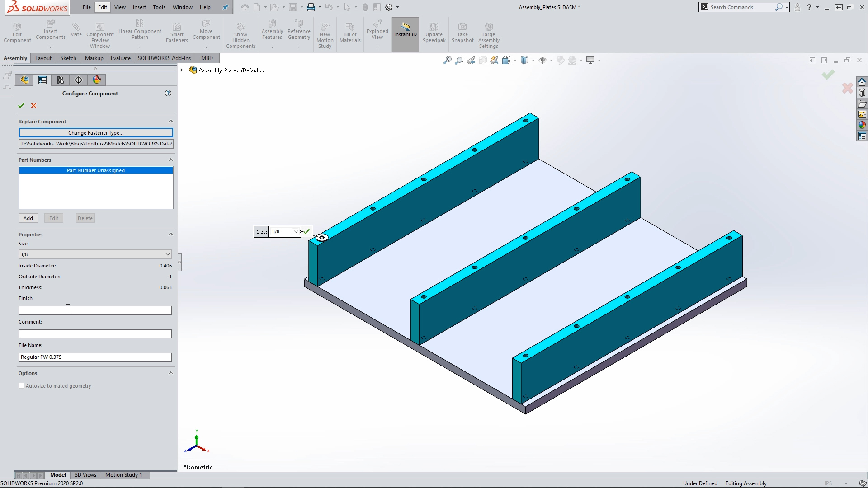Open the Tools menu
868x488 pixels.
159,7
